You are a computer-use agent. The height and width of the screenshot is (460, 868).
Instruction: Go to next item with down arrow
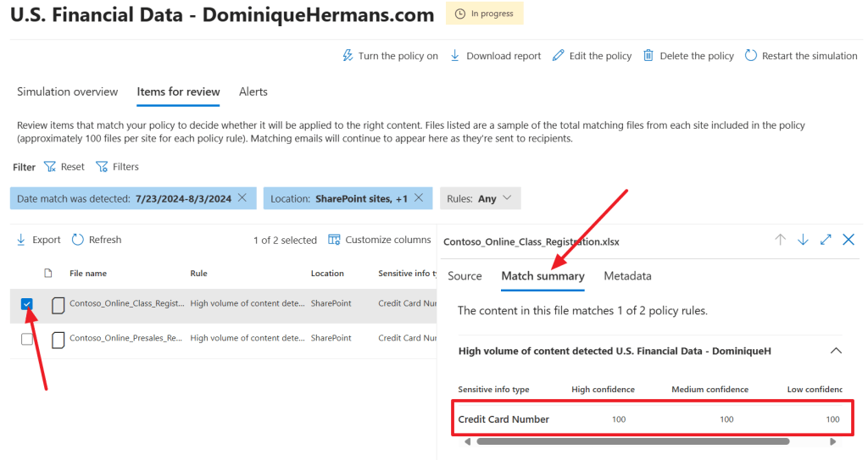[x=803, y=240]
